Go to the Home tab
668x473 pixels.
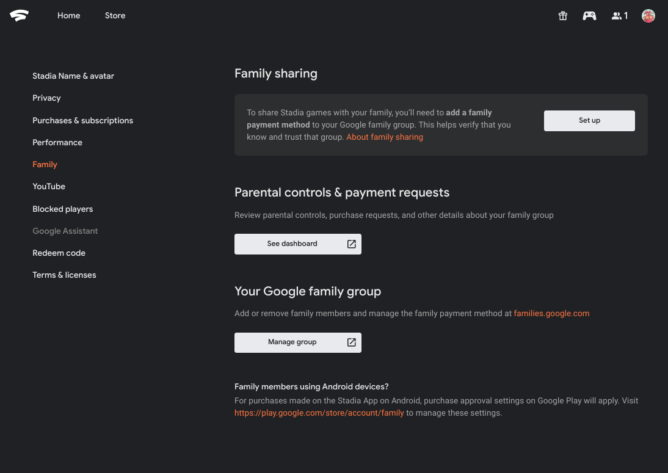[x=68, y=16]
